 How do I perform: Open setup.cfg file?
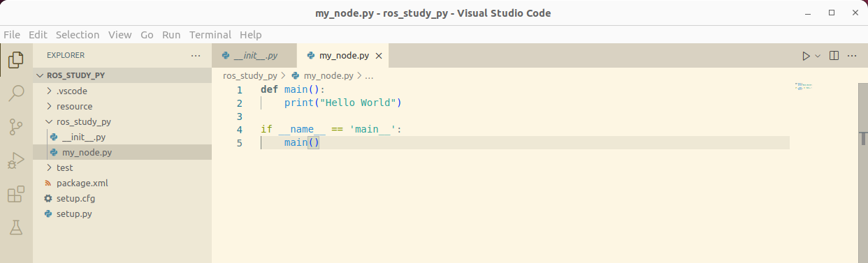tap(122, 198)
